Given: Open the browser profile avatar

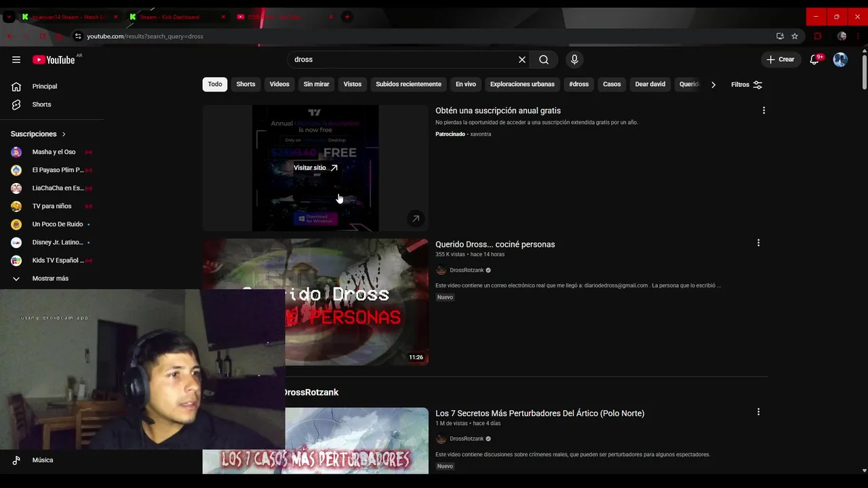Looking at the screenshot, I should (x=842, y=36).
